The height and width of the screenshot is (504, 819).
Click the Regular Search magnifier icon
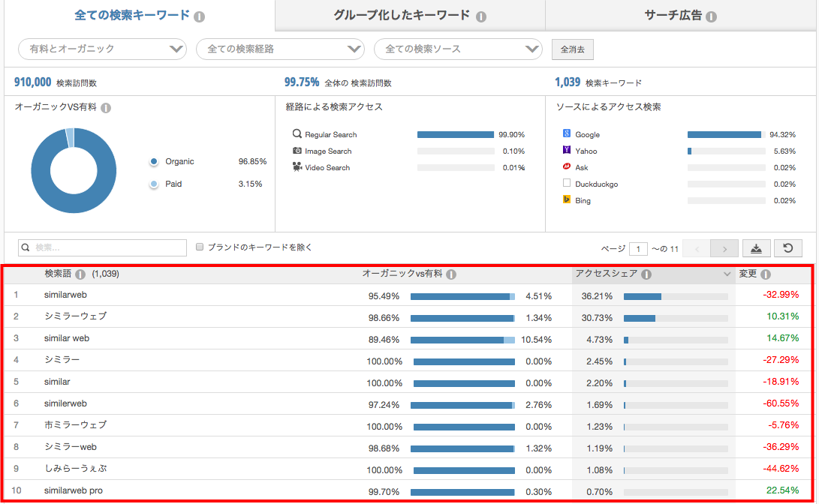[x=297, y=133]
